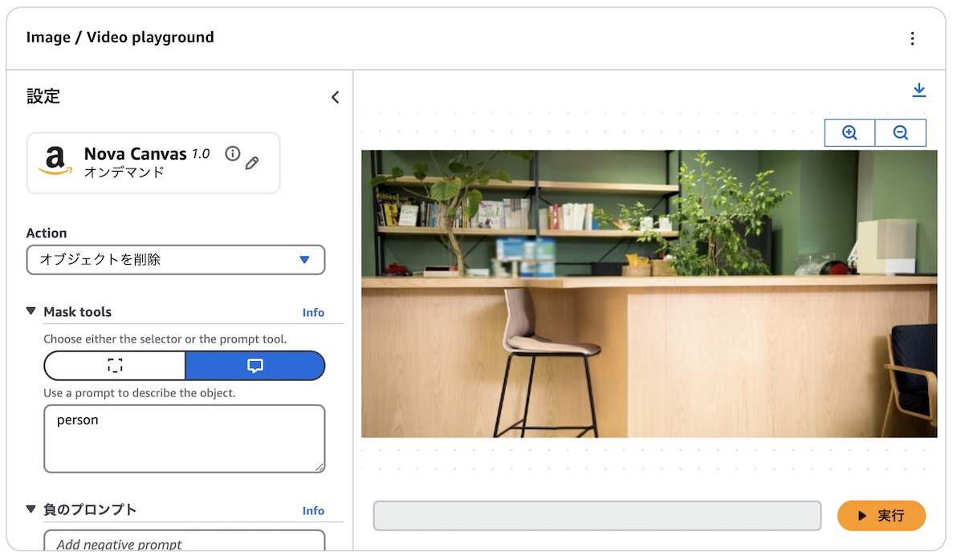Click 'Use a prompt to describe the object.'

click(139, 393)
